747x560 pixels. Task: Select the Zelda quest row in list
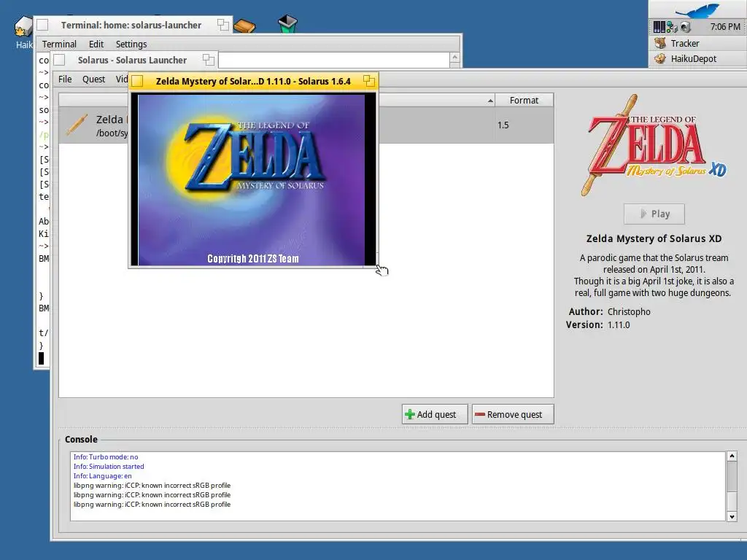(306, 125)
